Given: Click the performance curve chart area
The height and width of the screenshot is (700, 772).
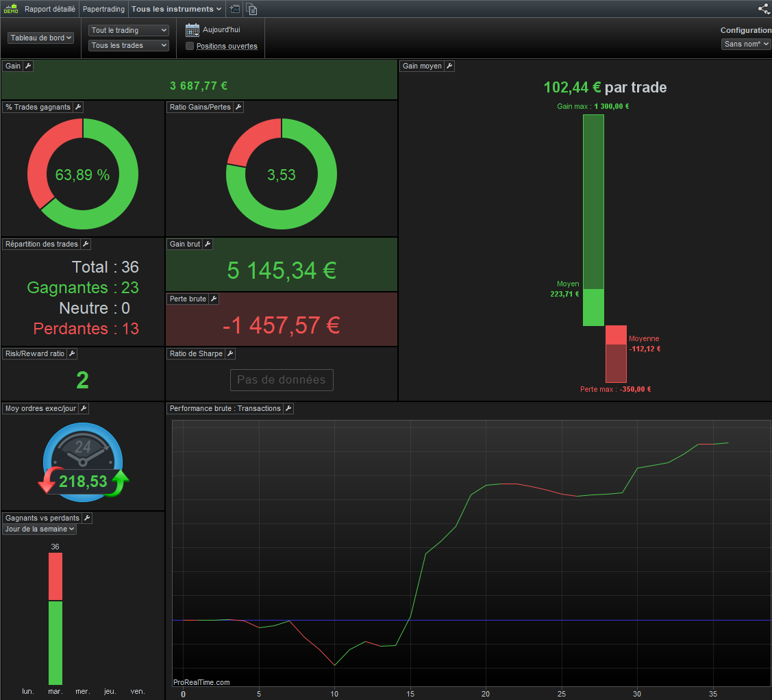Looking at the screenshot, I should [x=471, y=553].
